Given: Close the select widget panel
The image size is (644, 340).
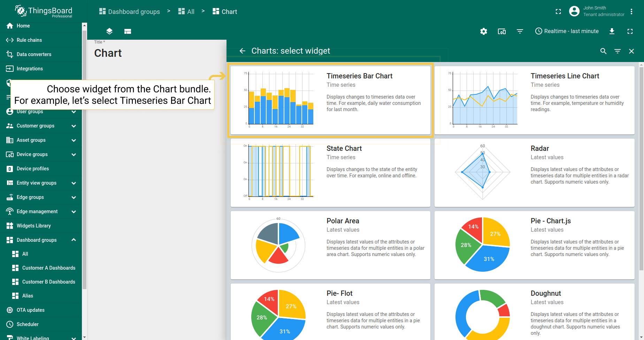Looking at the screenshot, I should point(631,51).
